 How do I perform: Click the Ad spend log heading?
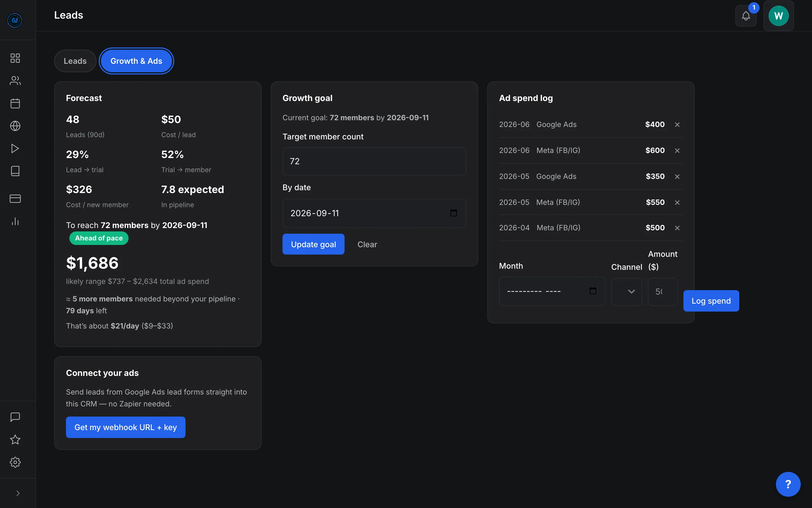click(x=526, y=98)
